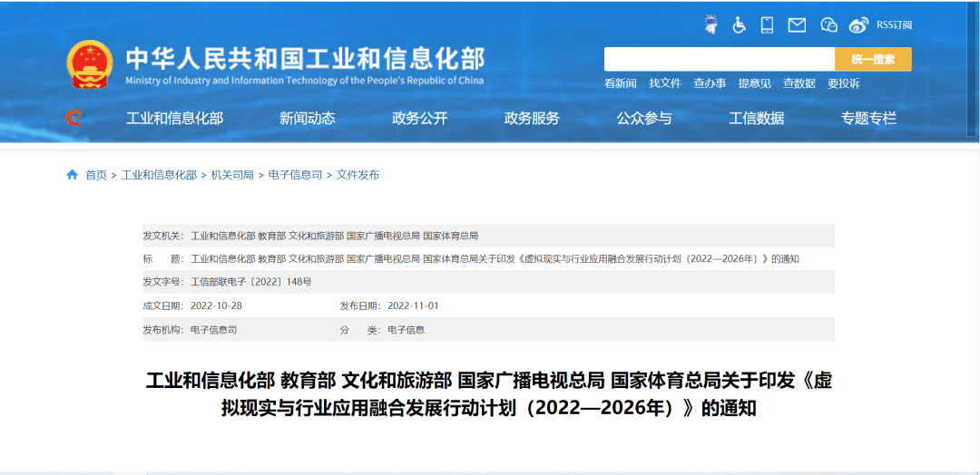Open the 新闻动态 navigation menu
This screenshot has width=980, height=475.
(x=307, y=118)
